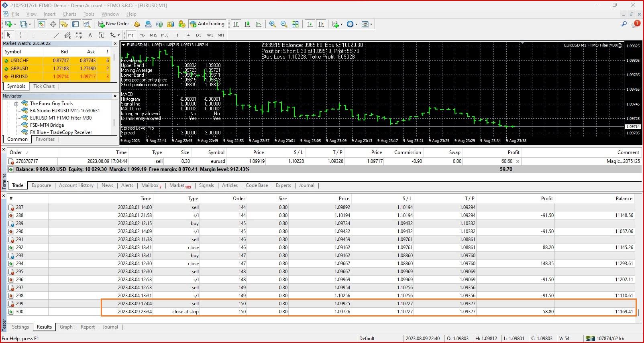Open the templates dropdown arrow
This screenshot has height=343, width=644.
(x=371, y=24)
